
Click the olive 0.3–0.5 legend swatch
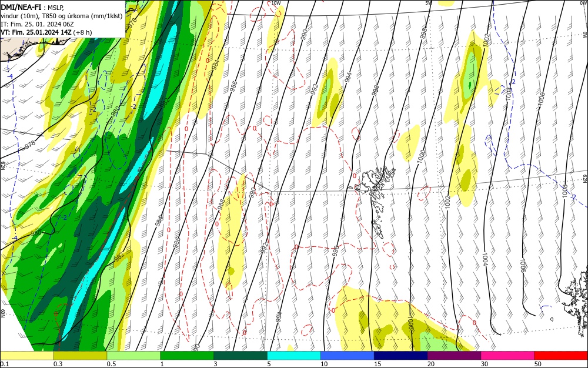coord(80,356)
